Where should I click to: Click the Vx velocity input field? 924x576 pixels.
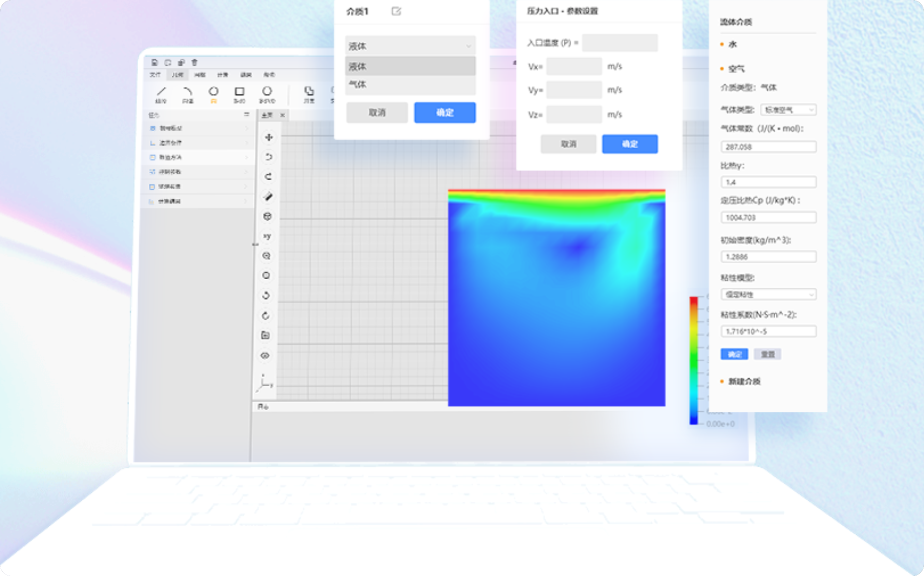574,66
